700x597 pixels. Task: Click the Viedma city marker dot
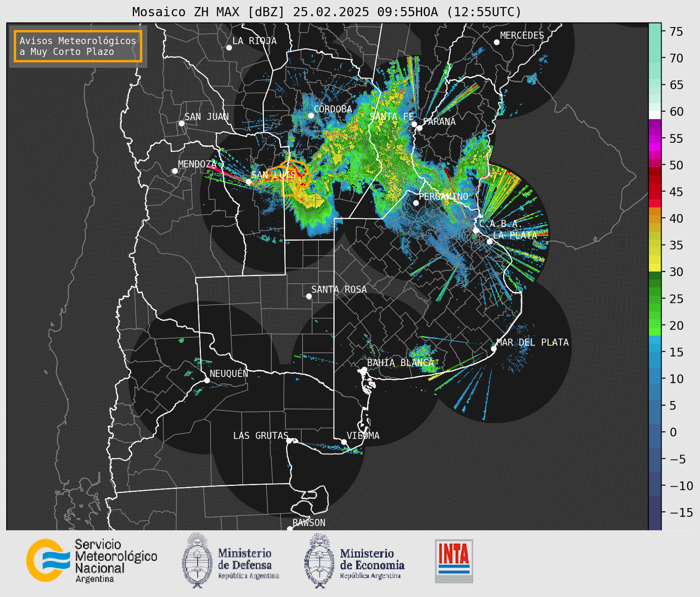point(344,442)
